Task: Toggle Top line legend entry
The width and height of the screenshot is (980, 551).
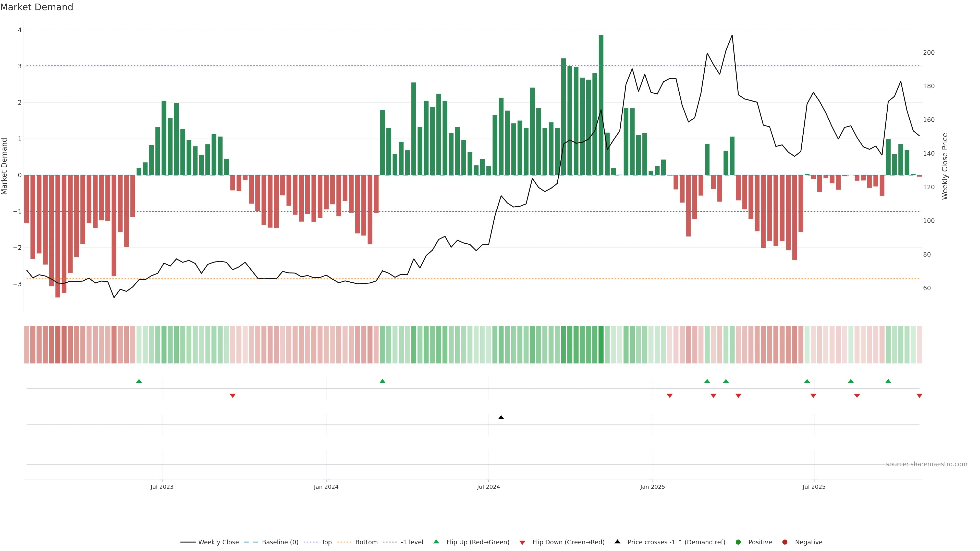Action: 326,542
